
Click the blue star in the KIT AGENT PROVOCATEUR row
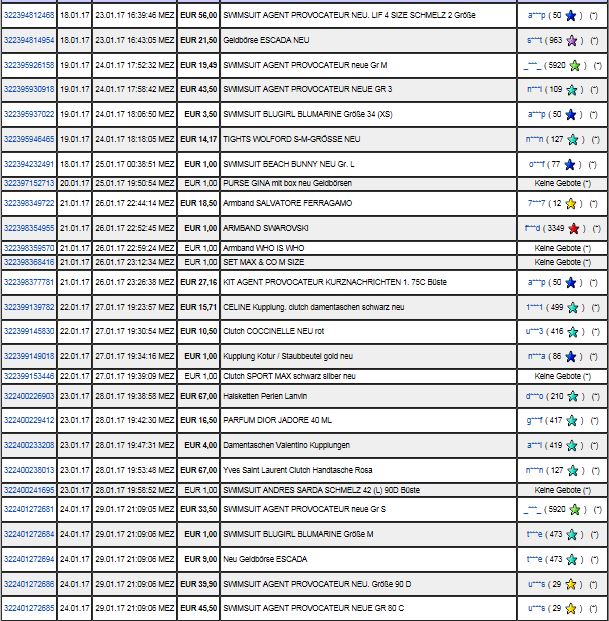[571, 283]
